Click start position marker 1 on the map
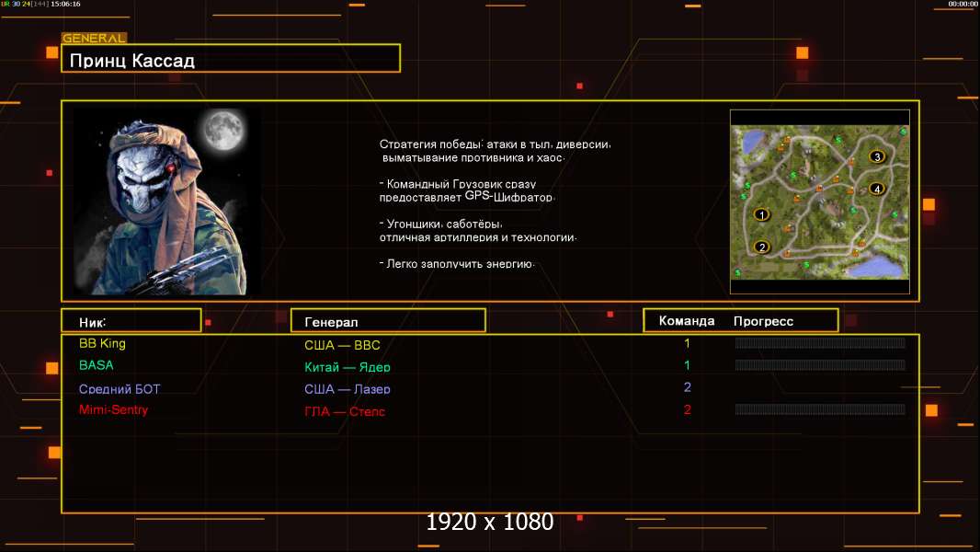The width and height of the screenshot is (980, 552). pyautogui.click(x=761, y=215)
